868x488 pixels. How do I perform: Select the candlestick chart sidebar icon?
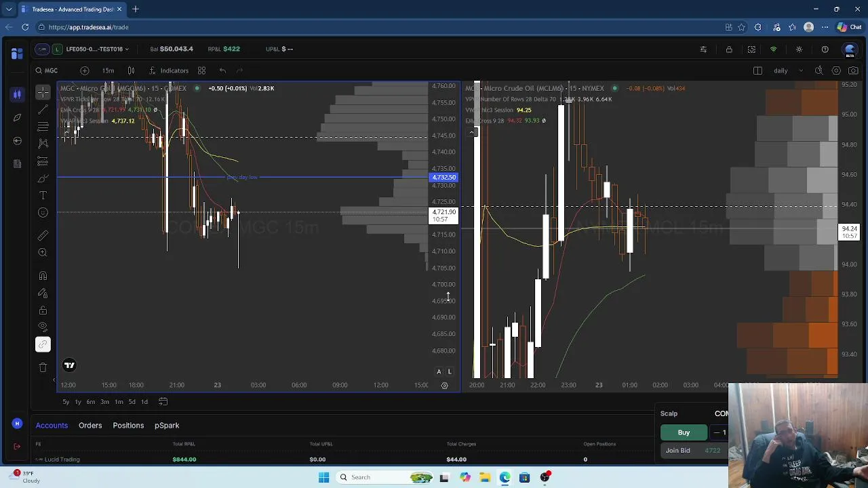pos(17,94)
